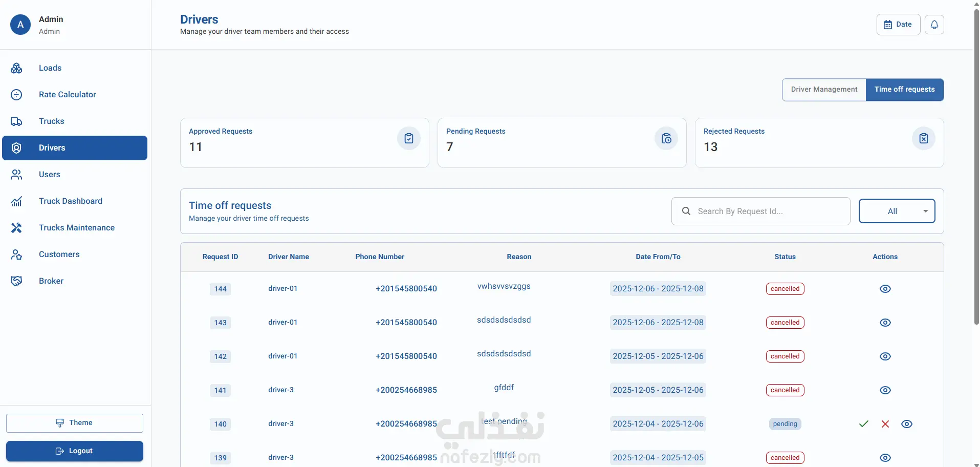
Task: Reject request 140 with the red X
Action: point(885,424)
